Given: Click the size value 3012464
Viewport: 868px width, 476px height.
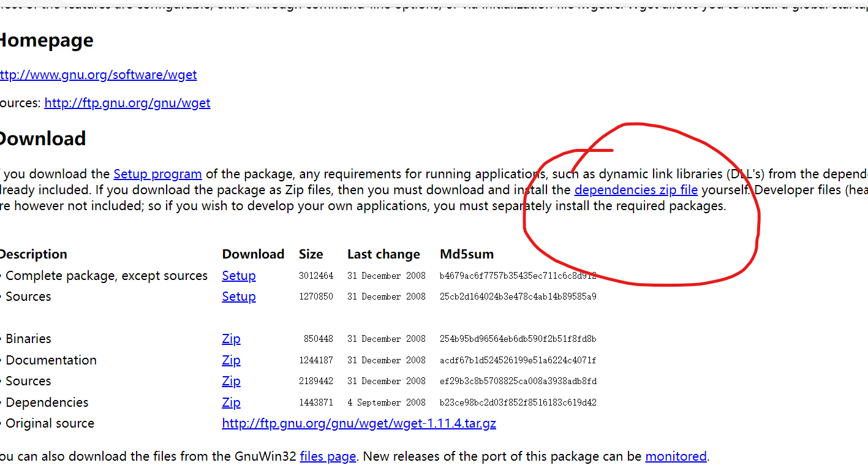Looking at the screenshot, I should pyautogui.click(x=316, y=276).
